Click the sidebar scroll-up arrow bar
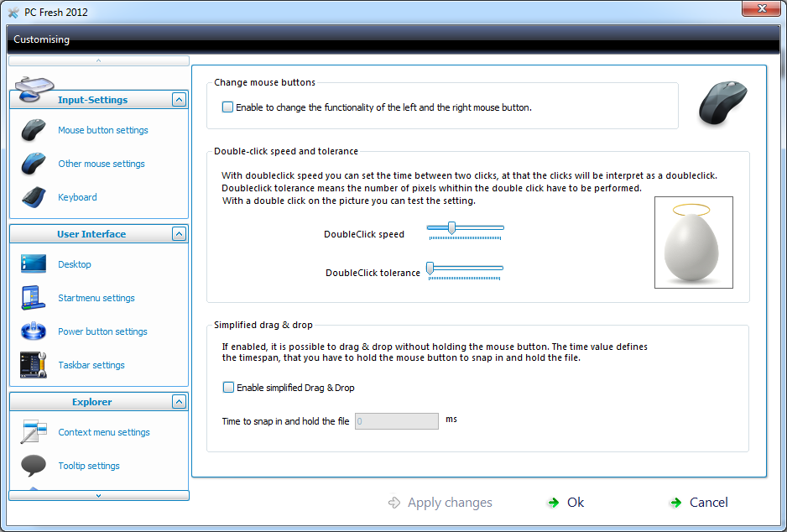This screenshot has width=787, height=532. (99, 60)
